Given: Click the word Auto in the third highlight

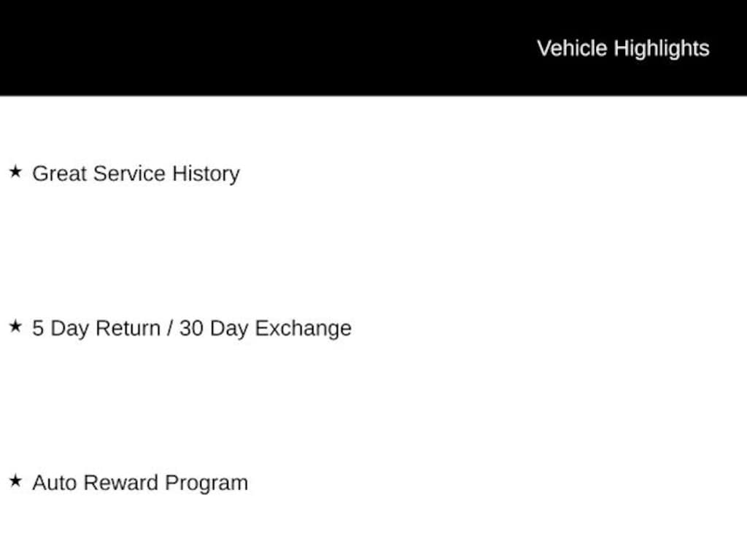Looking at the screenshot, I should click(54, 483).
